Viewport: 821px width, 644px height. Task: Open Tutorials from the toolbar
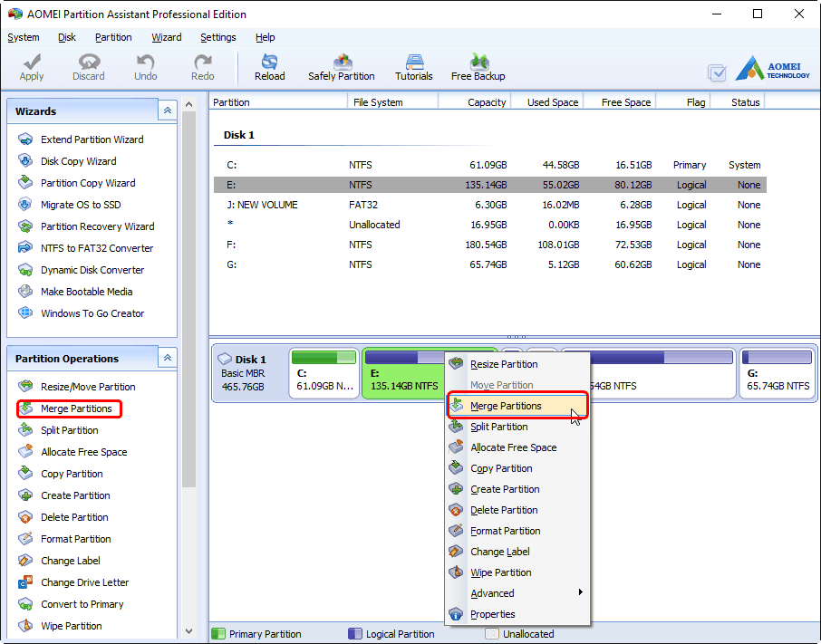[413, 67]
